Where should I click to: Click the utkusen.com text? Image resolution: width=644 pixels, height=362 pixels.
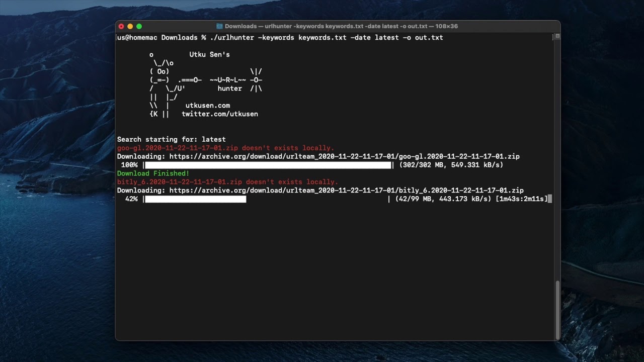point(208,106)
